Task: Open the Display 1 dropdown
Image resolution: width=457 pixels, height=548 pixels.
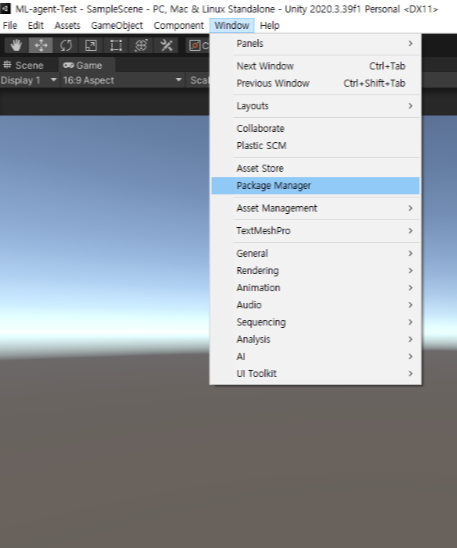Action: (29, 80)
